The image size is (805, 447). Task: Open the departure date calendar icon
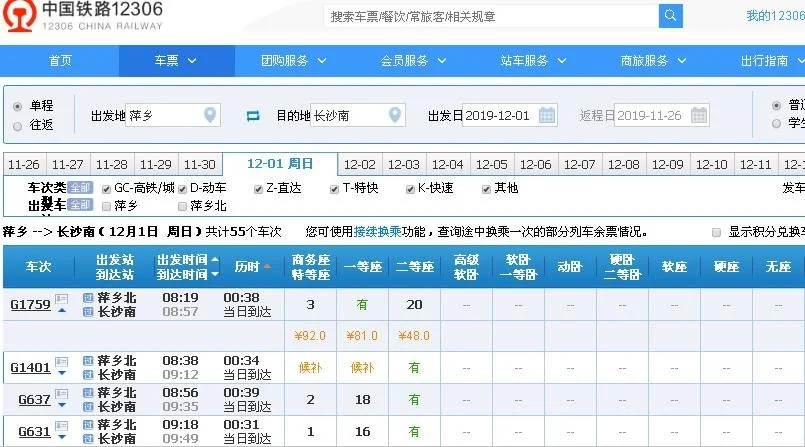tap(547, 115)
